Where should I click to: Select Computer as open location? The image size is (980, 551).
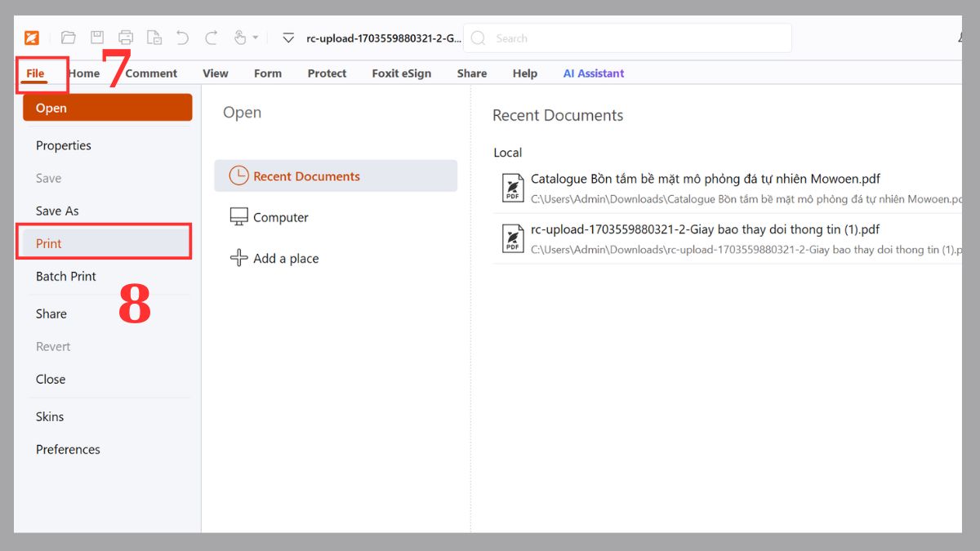pos(280,217)
